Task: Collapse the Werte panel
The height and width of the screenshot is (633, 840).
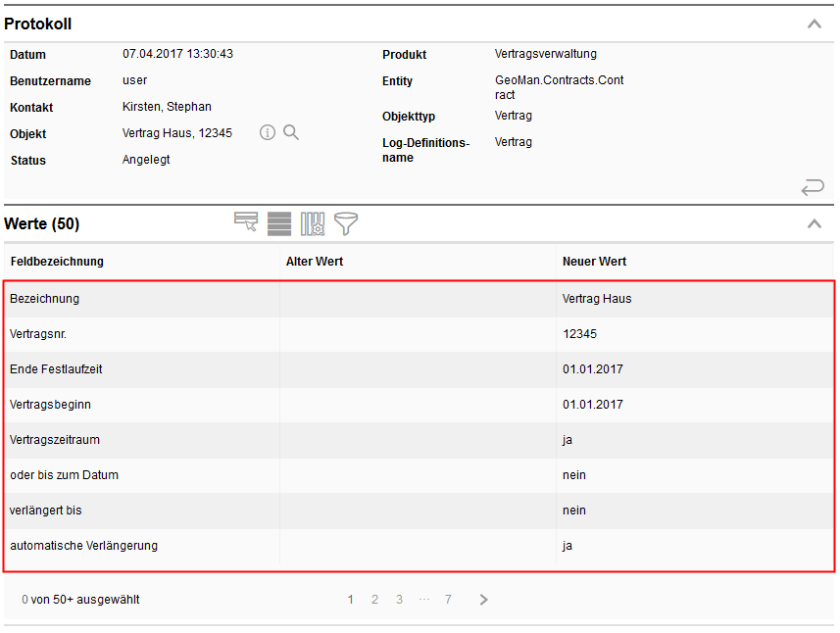Action: point(814,223)
